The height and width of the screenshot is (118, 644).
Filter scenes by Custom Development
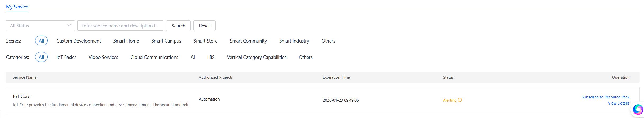(79, 41)
